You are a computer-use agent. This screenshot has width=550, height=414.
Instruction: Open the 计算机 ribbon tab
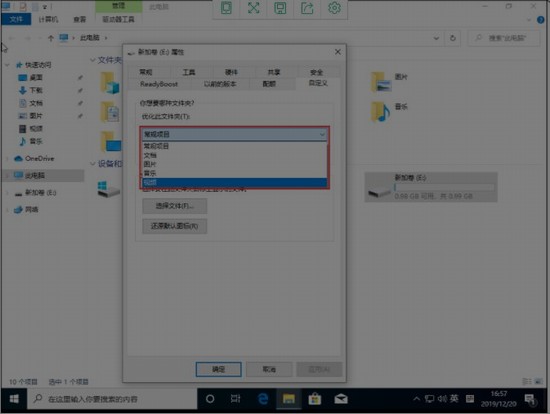(48, 19)
